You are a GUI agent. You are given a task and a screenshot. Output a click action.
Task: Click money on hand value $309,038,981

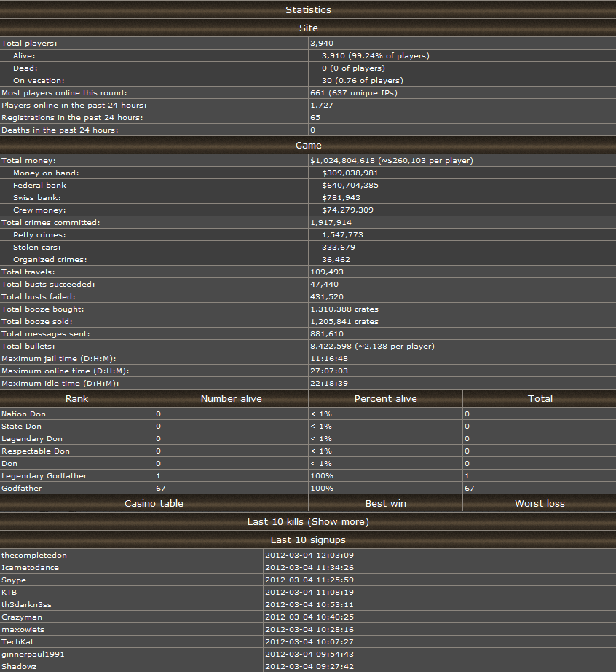coord(350,173)
